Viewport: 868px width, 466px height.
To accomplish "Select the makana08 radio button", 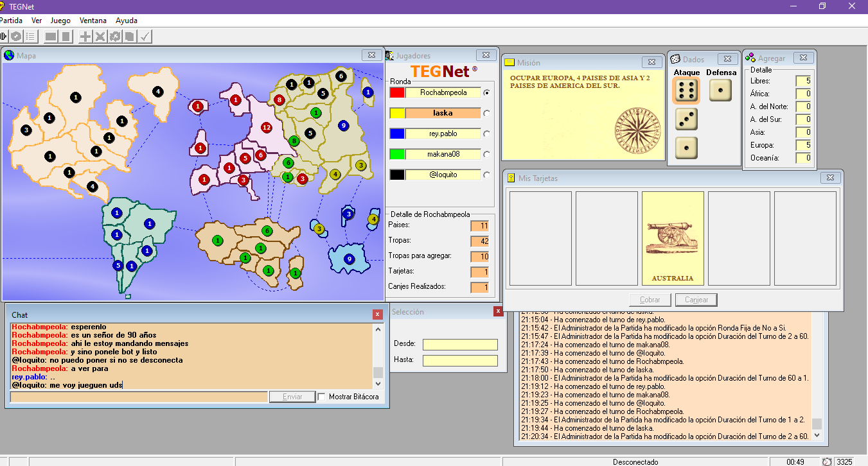I will (486, 154).
